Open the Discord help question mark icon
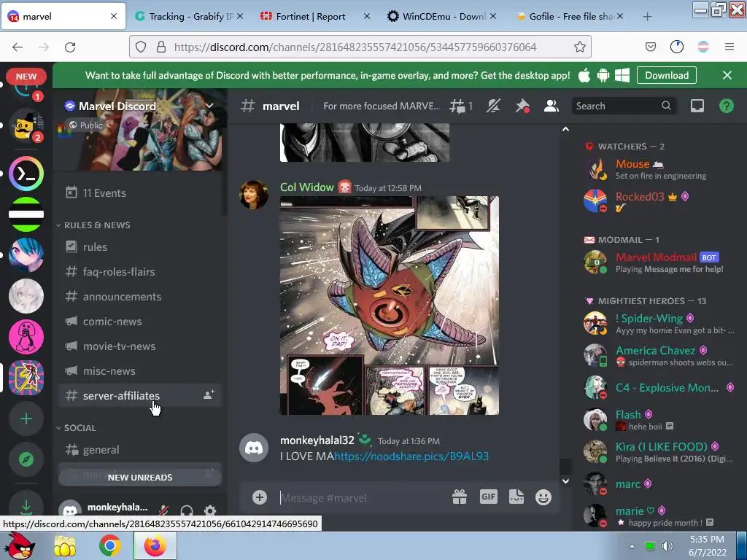Viewport: 747px width, 560px height. pyautogui.click(x=726, y=106)
